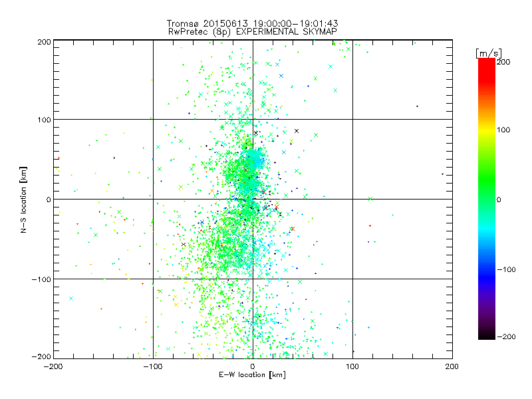The image size is (532, 399).
Task: Click the "N-S location [km]" axis label
Action: tap(23, 199)
